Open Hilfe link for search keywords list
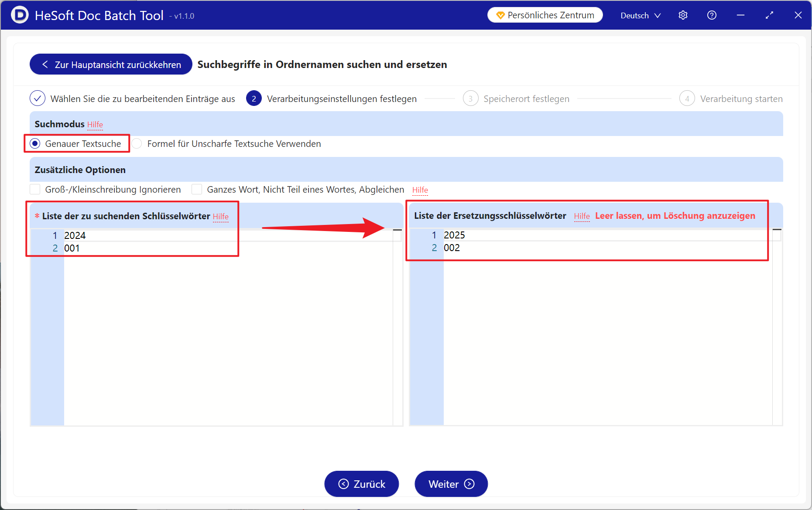This screenshot has width=812, height=510. (x=221, y=217)
